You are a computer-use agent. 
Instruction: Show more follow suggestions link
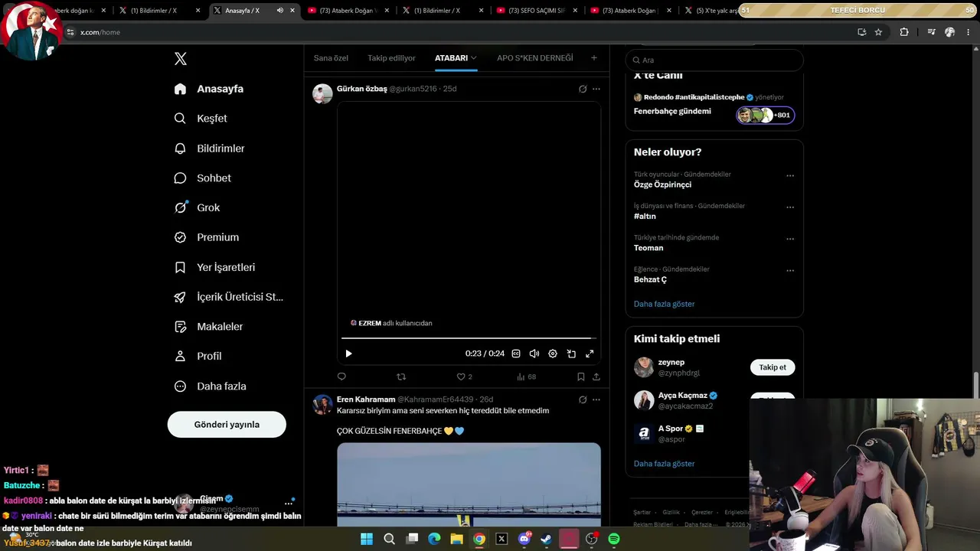point(664,464)
